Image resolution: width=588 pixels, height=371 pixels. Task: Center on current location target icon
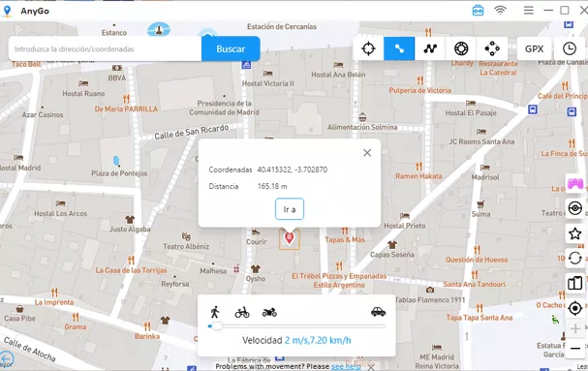574,308
